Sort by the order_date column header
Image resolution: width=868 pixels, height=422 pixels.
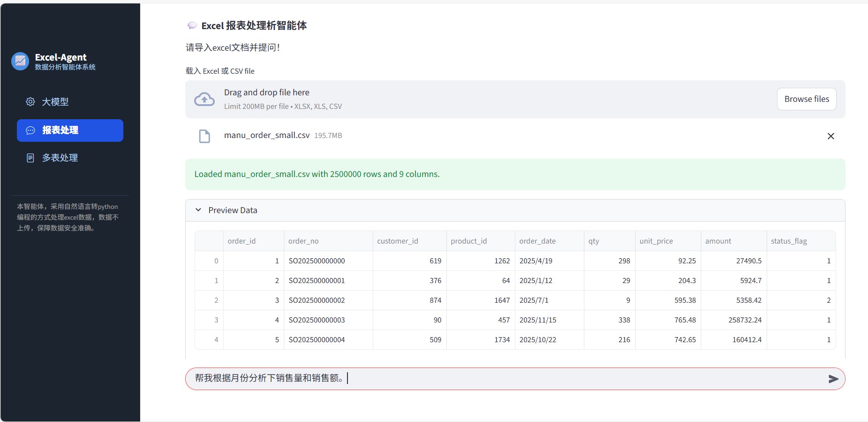coord(537,241)
